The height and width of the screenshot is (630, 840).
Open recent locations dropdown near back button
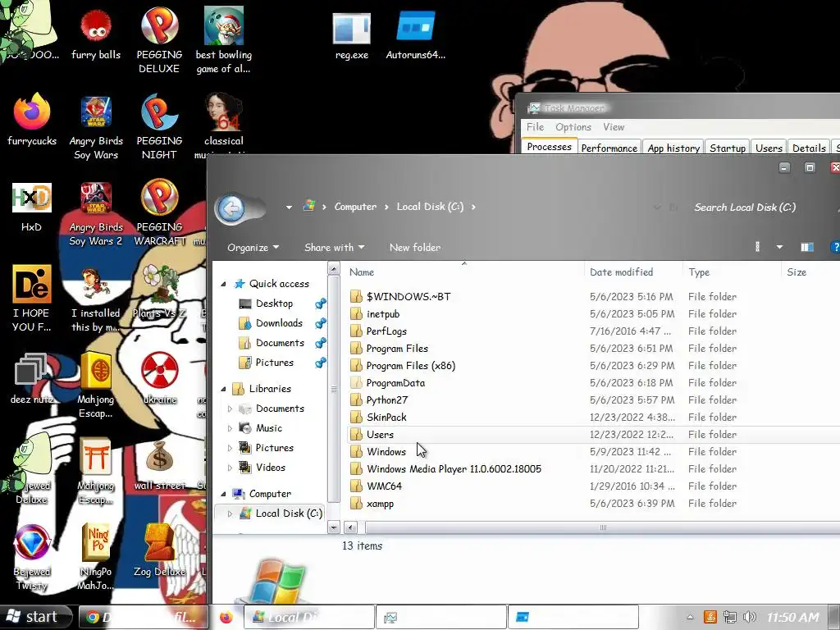(289, 207)
